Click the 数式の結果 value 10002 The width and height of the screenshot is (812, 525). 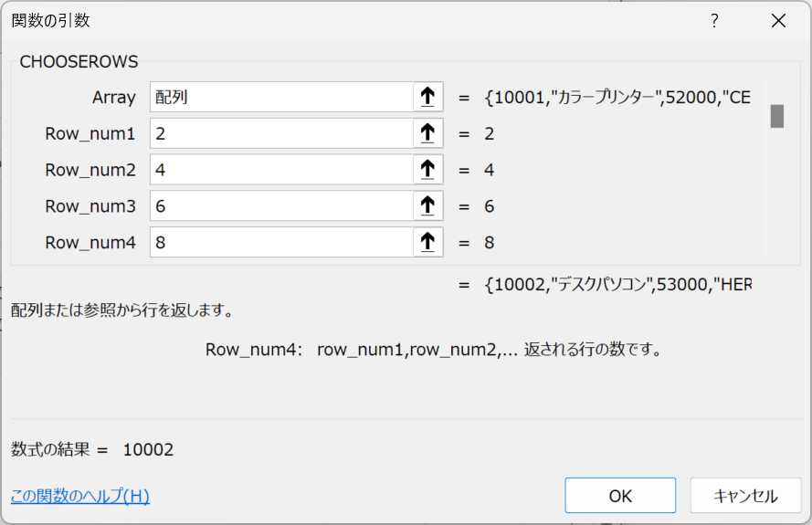(x=148, y=449)
